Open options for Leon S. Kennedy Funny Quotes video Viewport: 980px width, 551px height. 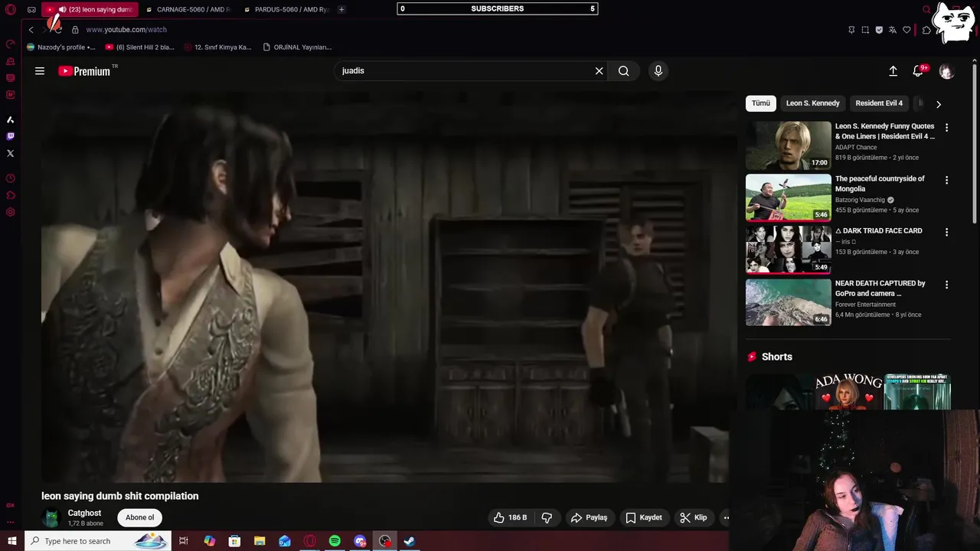pos(946,128)
